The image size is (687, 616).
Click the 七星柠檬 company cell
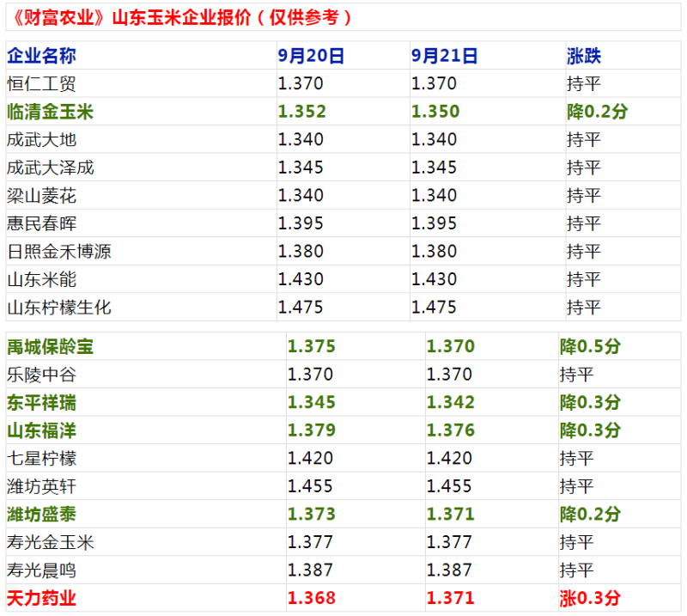point(41,458)
